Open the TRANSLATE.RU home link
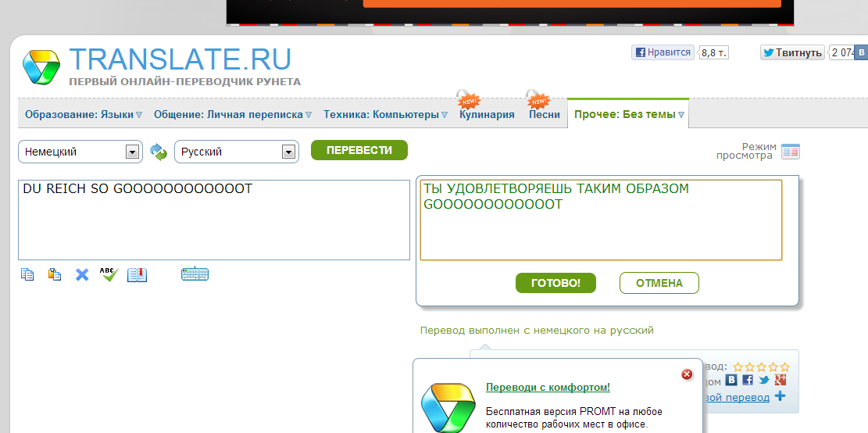The width and height of the screenshot is (868, 433). pyautogui.click(x=180, y=59)
